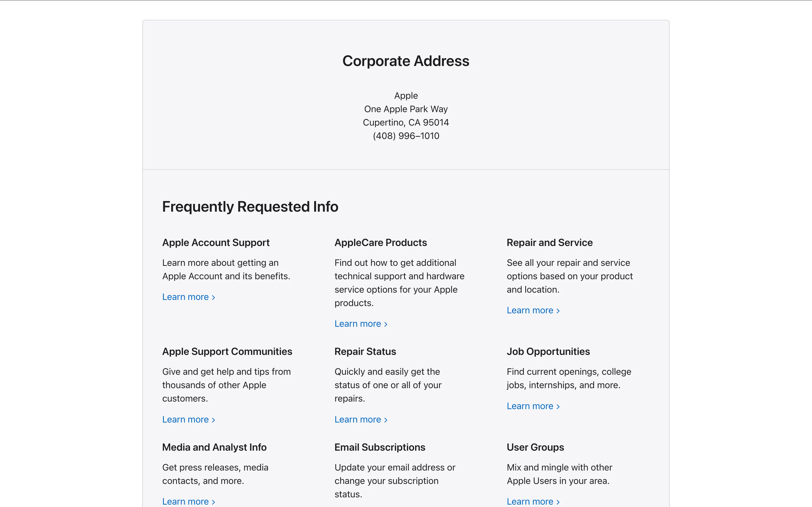Click the phone number (408) 996–1010
812x507 pixels.
click(406, 136)
